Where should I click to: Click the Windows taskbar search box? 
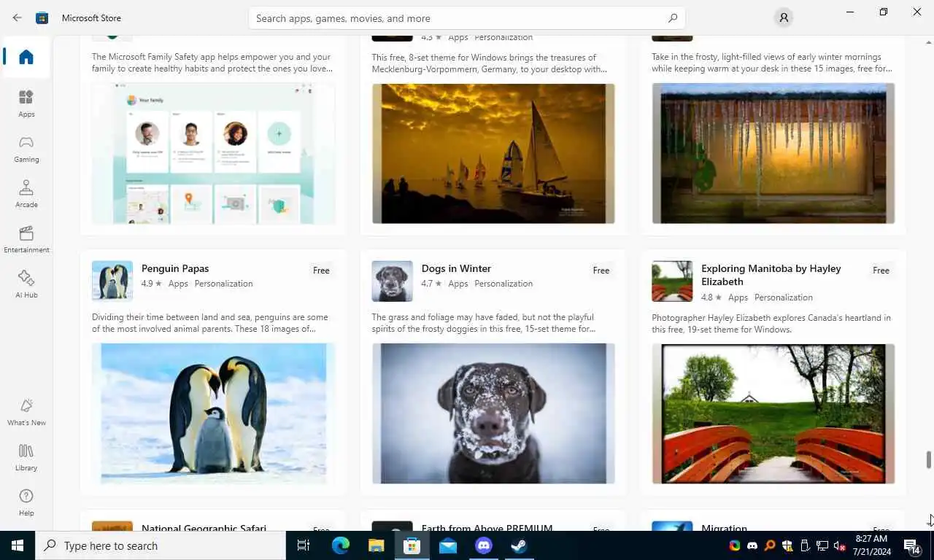161,545
